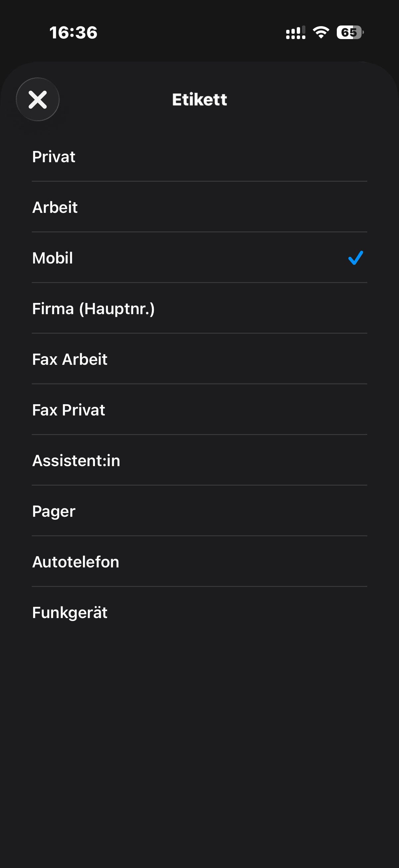Tap the blue checkmark beside Mobil
Screen dimensions: 399x868
pyautogui.click(x=356, y=258)
